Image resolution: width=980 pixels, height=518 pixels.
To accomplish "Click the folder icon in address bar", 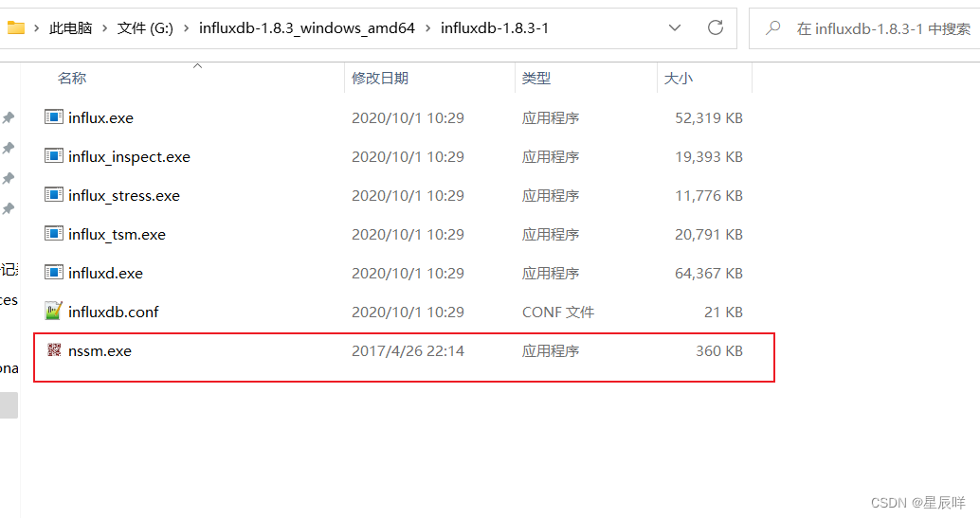I will pyautogui.click(x=15, y=27).
